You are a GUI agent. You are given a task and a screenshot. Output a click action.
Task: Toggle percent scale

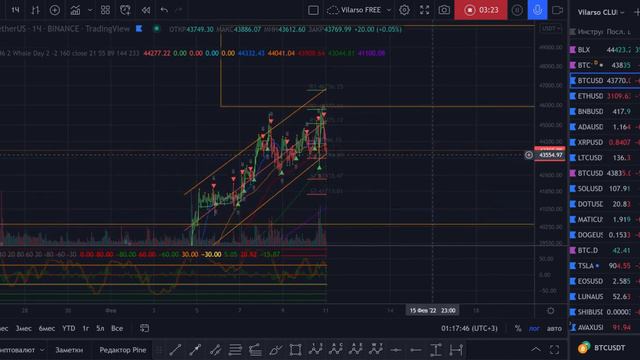518,329
